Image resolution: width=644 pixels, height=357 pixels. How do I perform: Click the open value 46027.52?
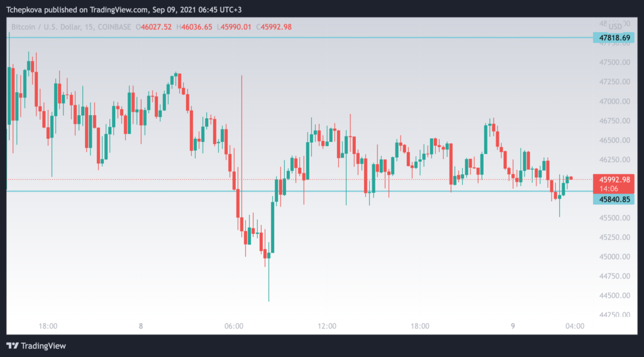pos(156,27)
